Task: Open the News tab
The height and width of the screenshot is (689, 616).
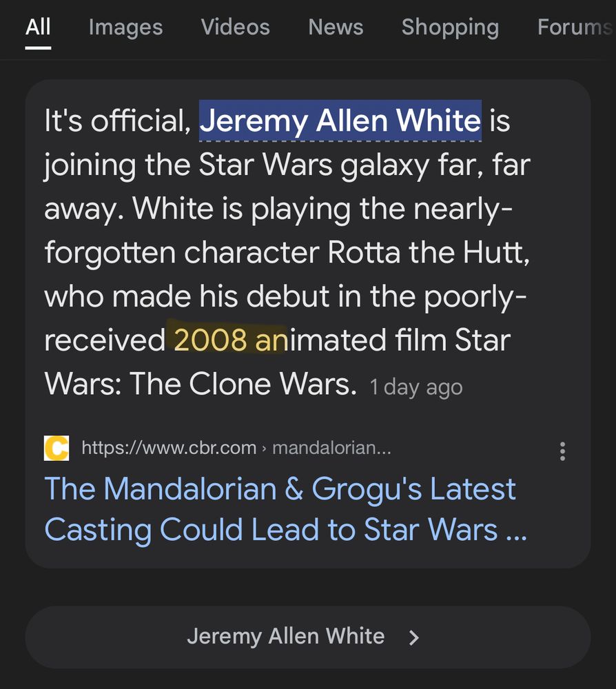Action: [336, 27]
